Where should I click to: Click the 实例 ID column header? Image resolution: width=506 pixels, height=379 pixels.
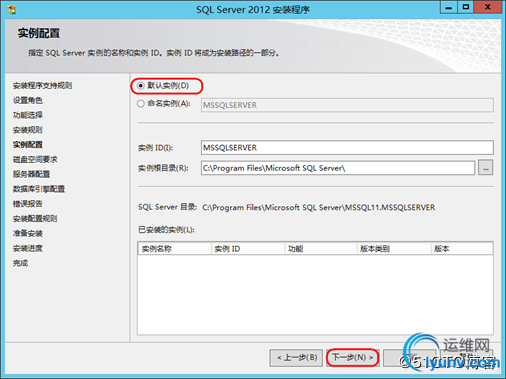point(248,249)
